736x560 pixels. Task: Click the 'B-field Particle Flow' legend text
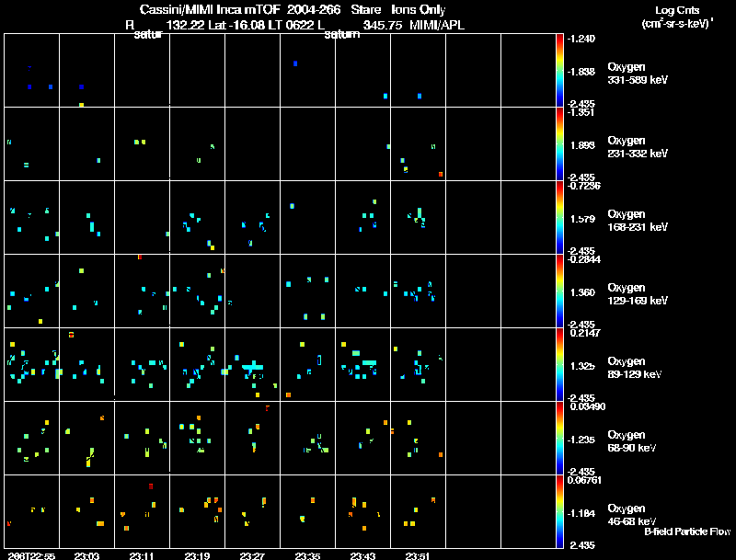[687, 531]
